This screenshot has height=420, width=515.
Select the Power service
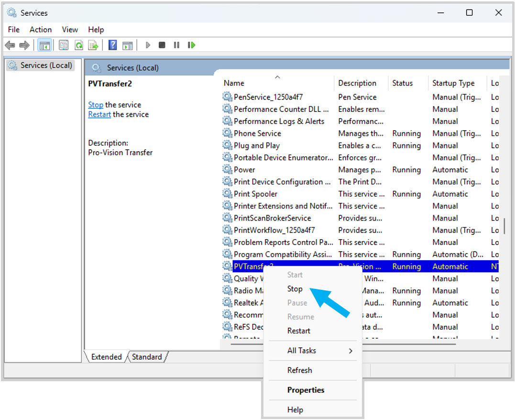point(360,169)
